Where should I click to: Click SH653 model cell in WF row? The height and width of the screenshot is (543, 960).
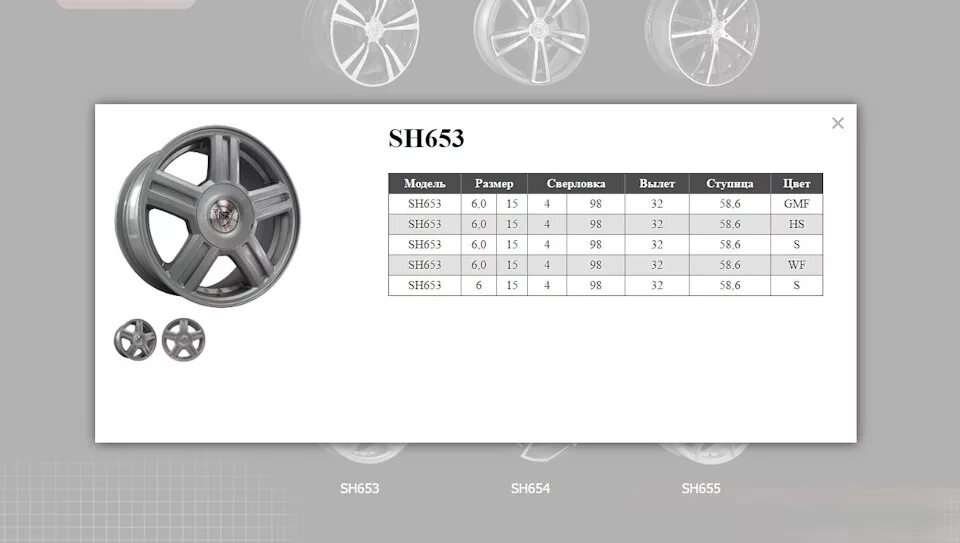(424, 265)
